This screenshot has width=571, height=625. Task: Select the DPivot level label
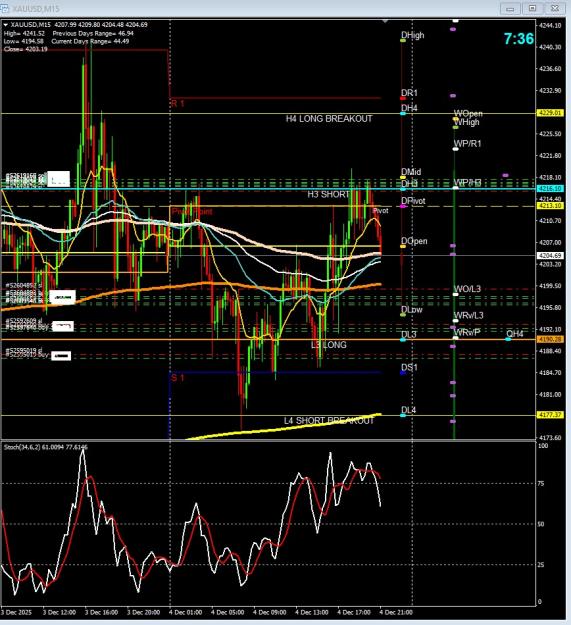413,201
